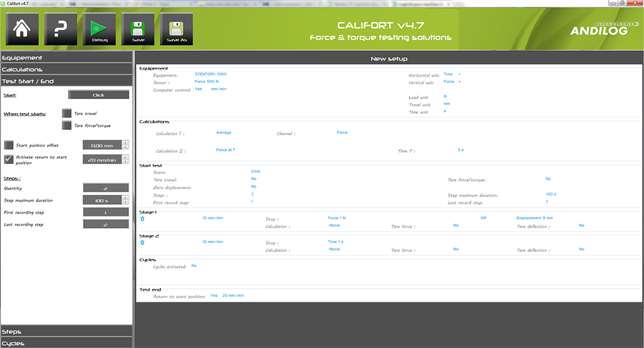The image size is (644, 348).
Task: Increase step maximum duration stepper
Action: coord(126,198)
